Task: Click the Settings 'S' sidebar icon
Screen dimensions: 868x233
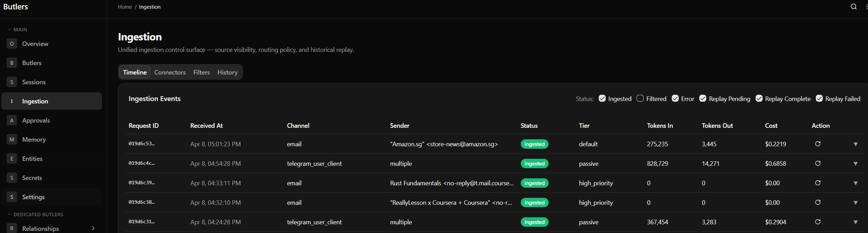Action: [12, 197]
